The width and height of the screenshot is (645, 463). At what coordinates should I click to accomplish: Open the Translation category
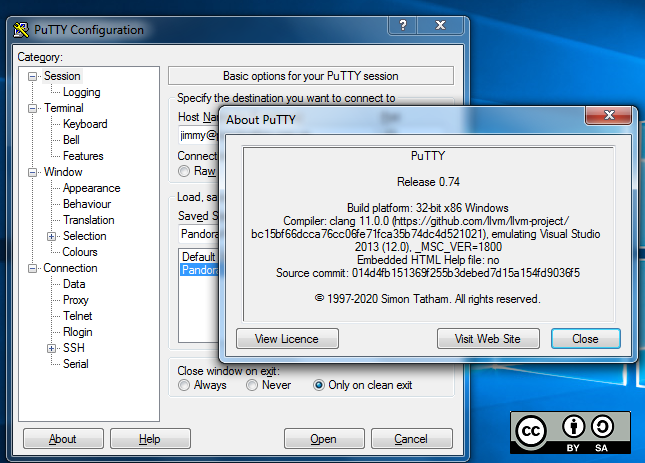[x=88, y=220]
